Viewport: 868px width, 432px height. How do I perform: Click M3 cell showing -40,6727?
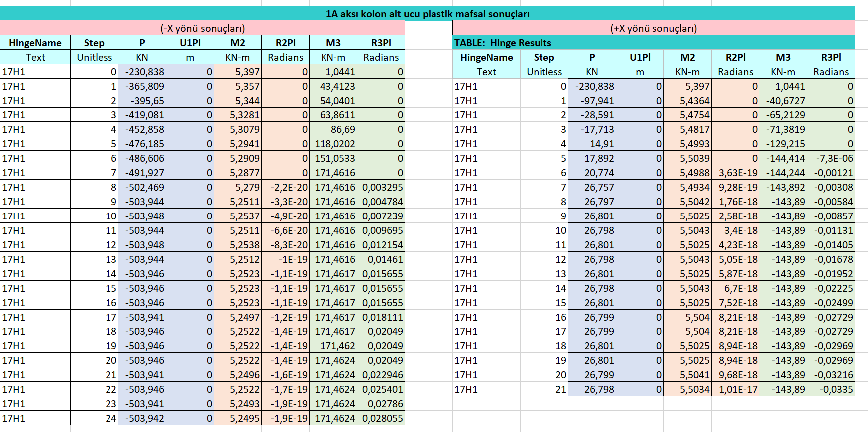click(783, 101)
